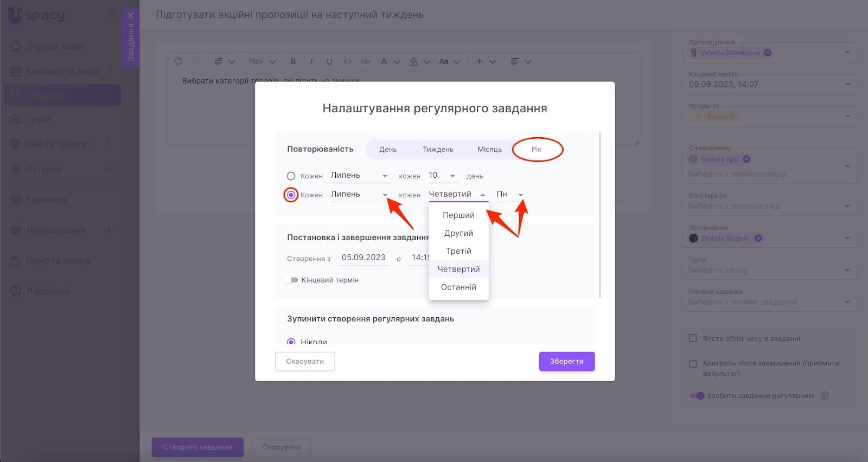Open Завдання in the sidebar

[x=62, y=95]
